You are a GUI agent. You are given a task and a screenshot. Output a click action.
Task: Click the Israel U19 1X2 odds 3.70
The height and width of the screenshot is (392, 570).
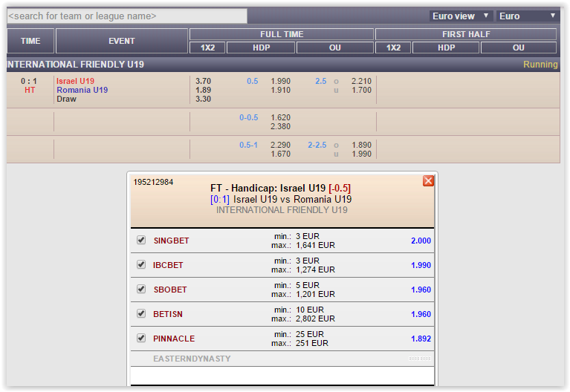[x=203, y=81]
